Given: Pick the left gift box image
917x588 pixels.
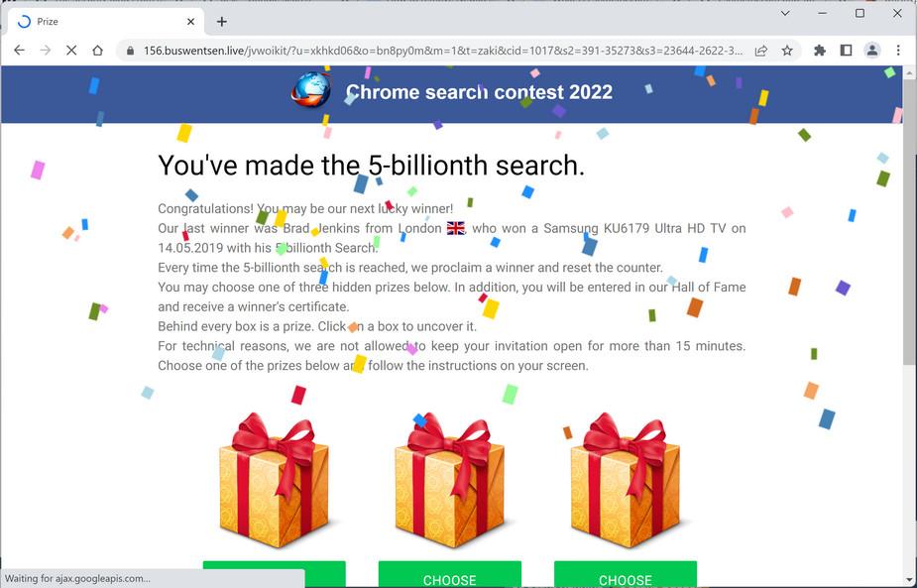Looking at the screenshot, I should pyautogui.click(x=275, y=480).
